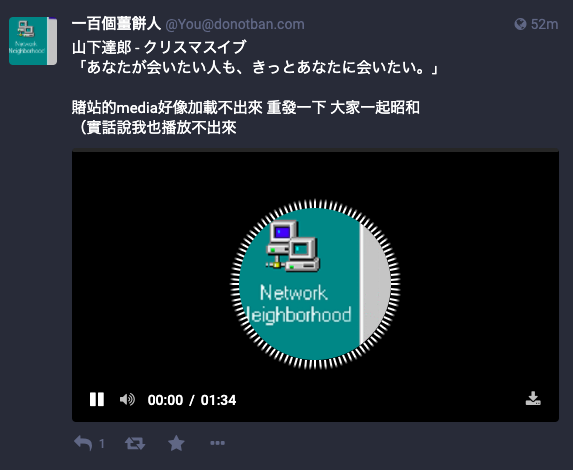Open the Network Neighborhood avatar

click(33, 41)
